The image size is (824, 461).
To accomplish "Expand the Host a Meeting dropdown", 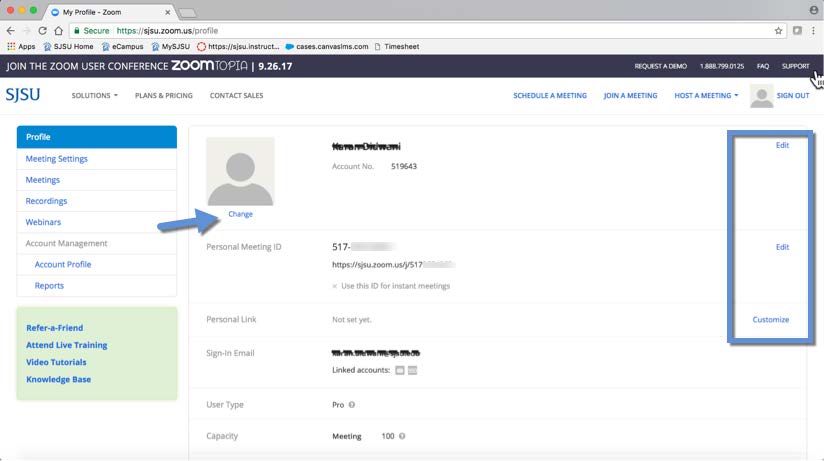I will (x=706, y=96).
